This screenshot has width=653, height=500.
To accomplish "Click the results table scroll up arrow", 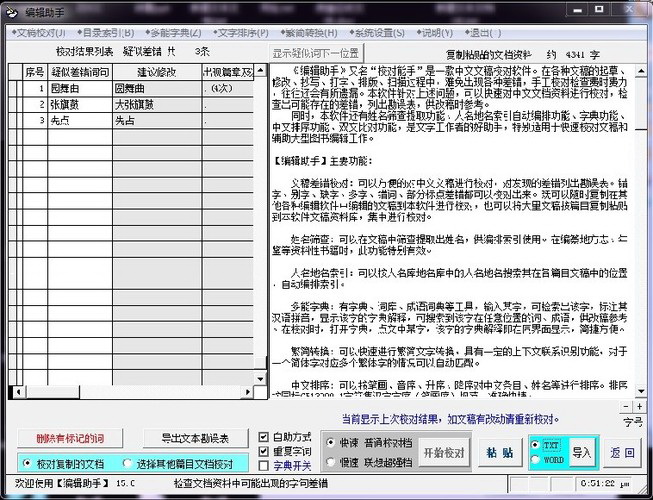I will click(x=260, y=70).
